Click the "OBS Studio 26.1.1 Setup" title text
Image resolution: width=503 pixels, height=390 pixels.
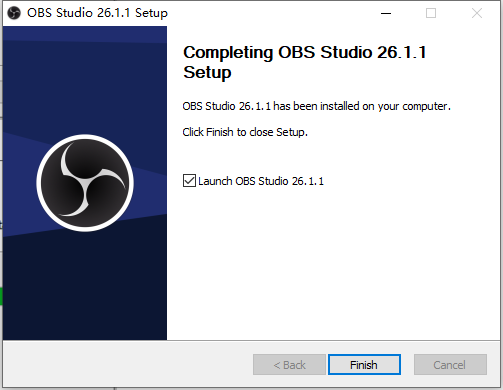(x=97, y=13)
